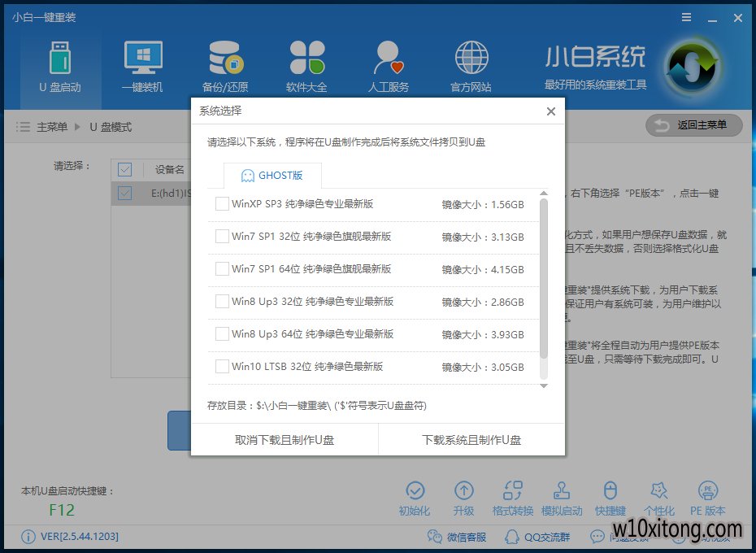Click the 存放目录 path text

(x=317, y=405)
